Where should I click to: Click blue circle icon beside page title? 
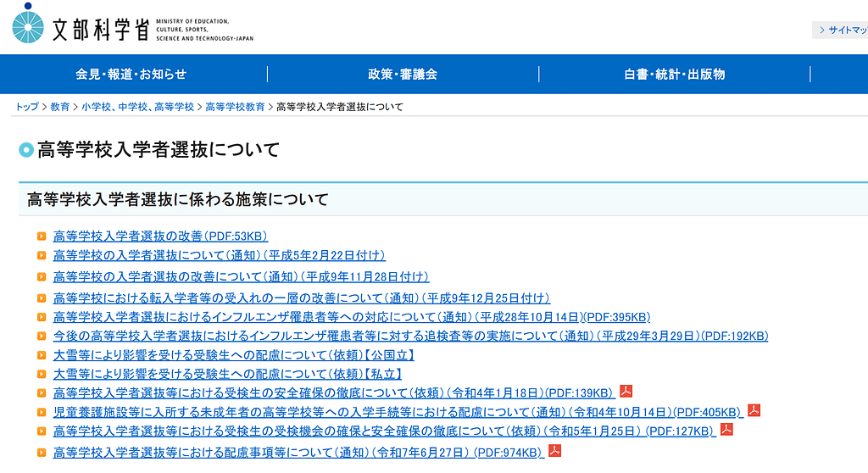(26, 151)
